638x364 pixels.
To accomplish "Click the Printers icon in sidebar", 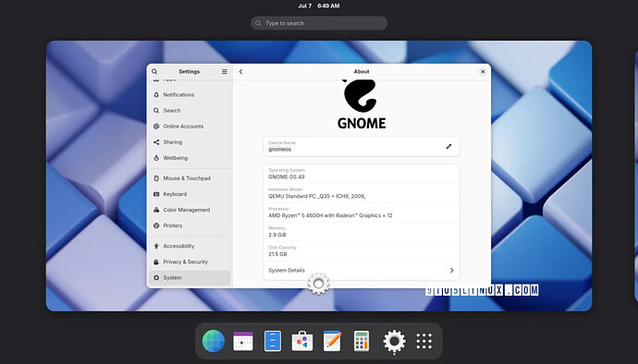I will 156,225.
